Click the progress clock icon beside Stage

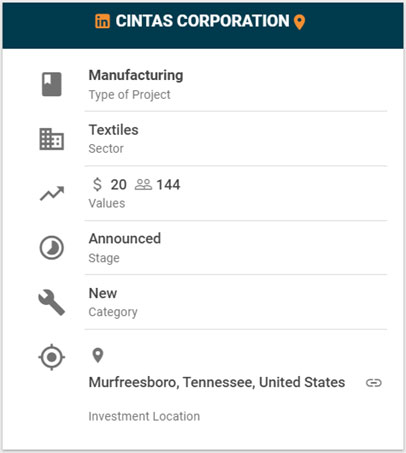click(52, 248)
